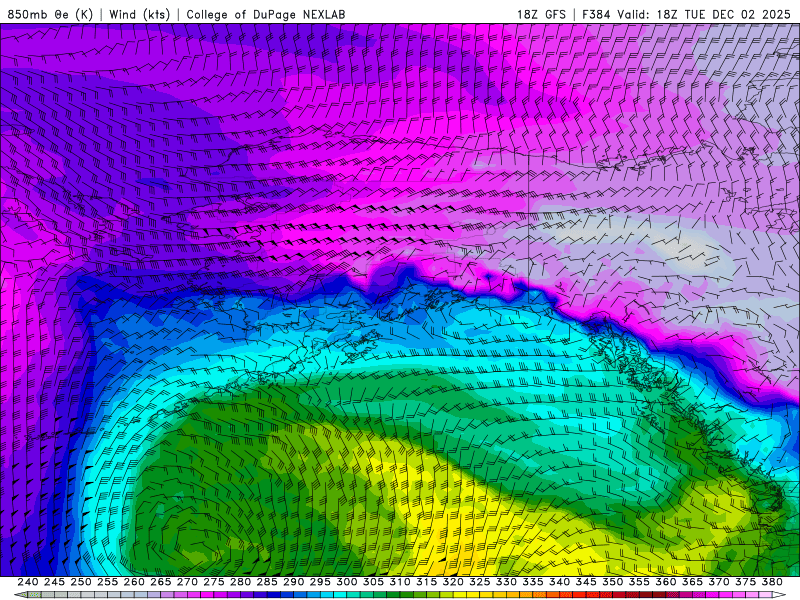Click the 250 value on color scale
Image resolution: width=800 pixels, height=600 pixels.
coord(81,582)
